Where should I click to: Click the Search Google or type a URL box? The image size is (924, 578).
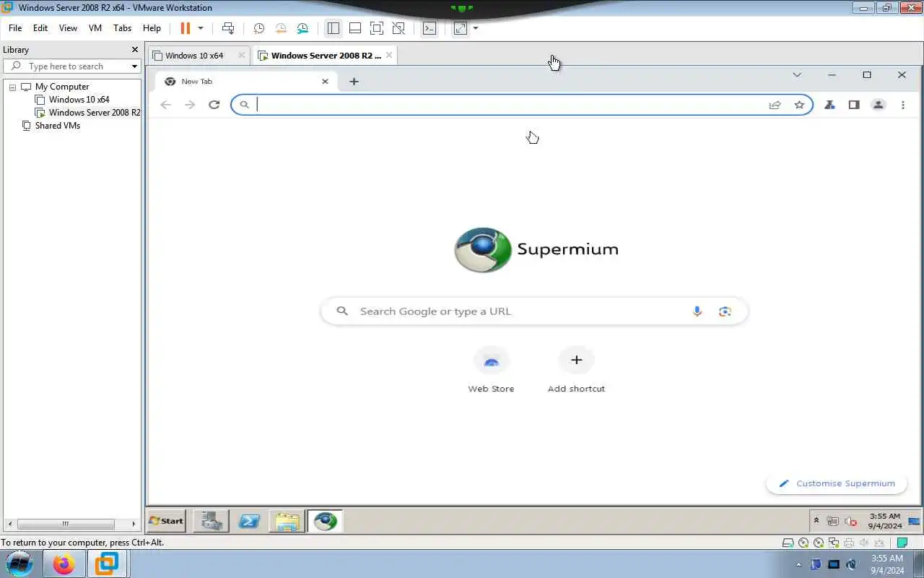534,311
